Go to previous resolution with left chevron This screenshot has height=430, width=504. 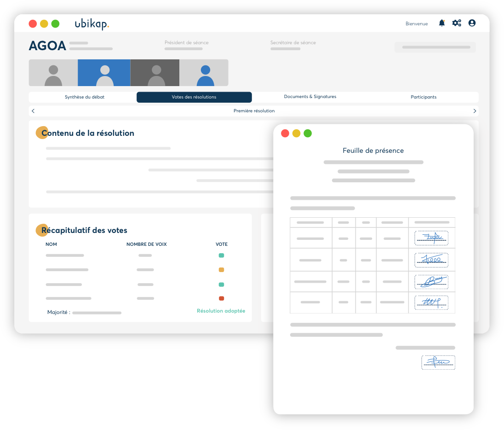pos(33,111)
